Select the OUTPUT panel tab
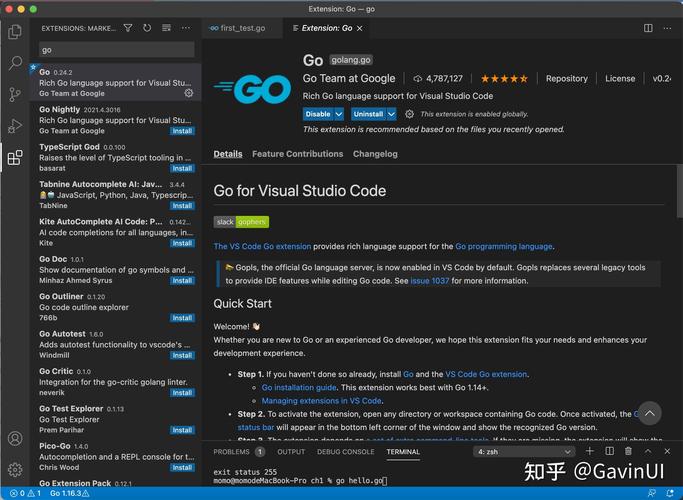The width and height of the screenshot is (683, 500). pos(291,452)
